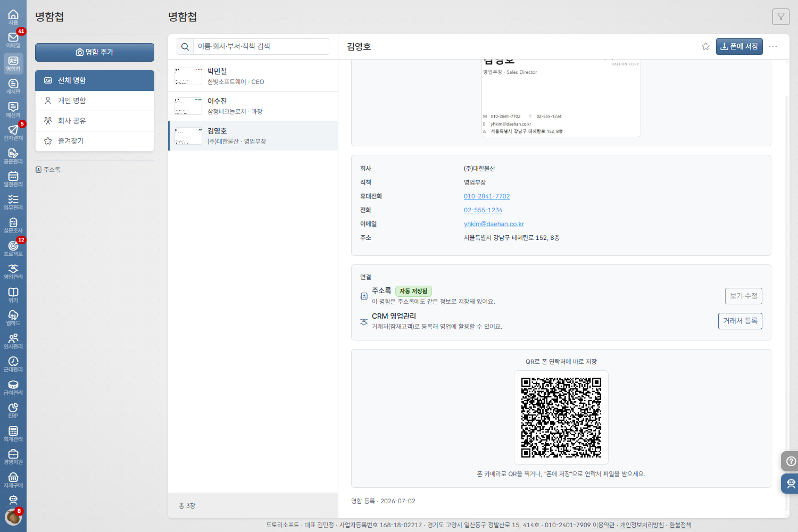Click the 폰에 저장 button
This screenshot has width=798, height=532.
coord(739,46)
